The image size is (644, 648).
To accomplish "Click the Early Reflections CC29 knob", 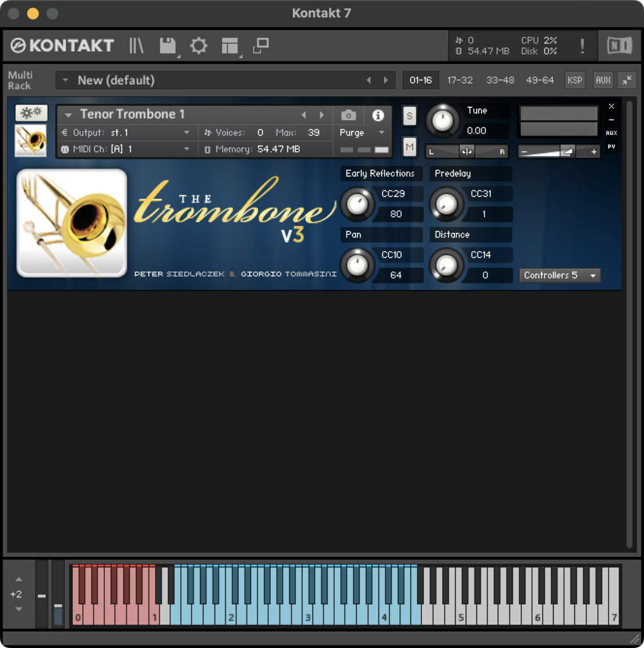I will pos(357,203).
